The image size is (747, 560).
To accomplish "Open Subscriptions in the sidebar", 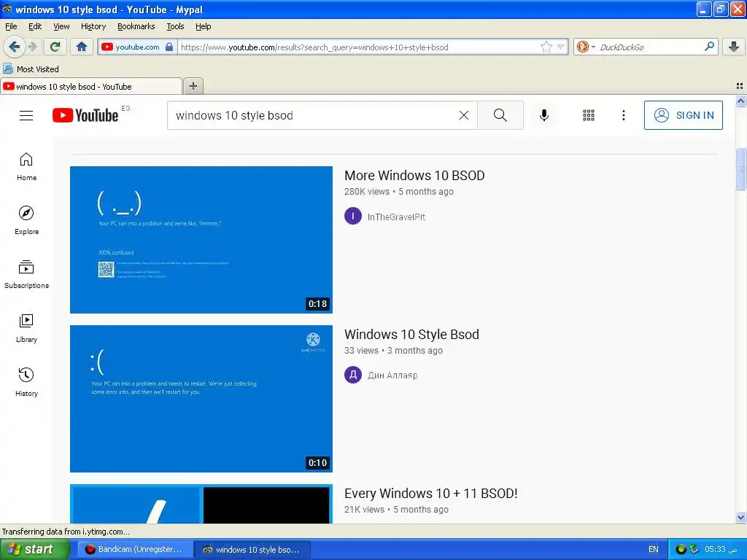I will pos(26,275).
